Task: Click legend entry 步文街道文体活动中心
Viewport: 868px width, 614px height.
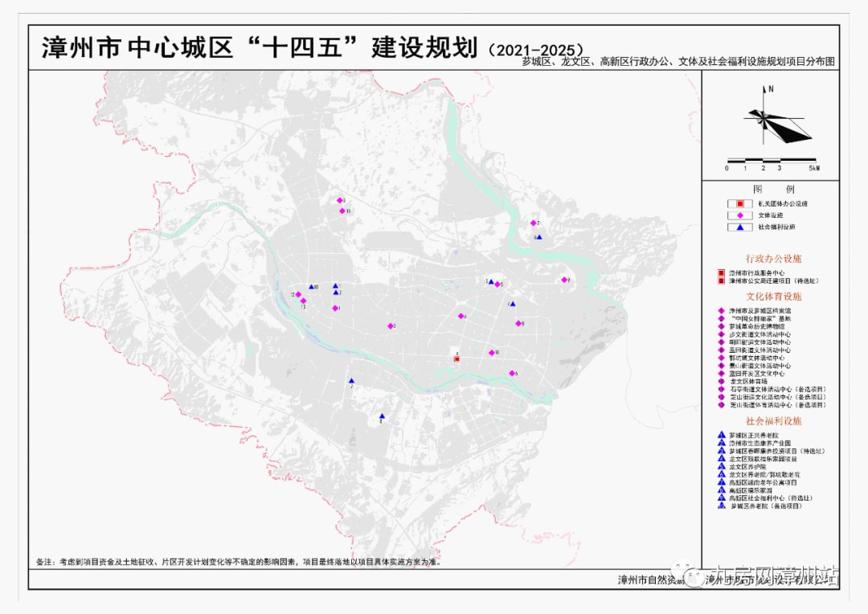Action: [759, 334]
